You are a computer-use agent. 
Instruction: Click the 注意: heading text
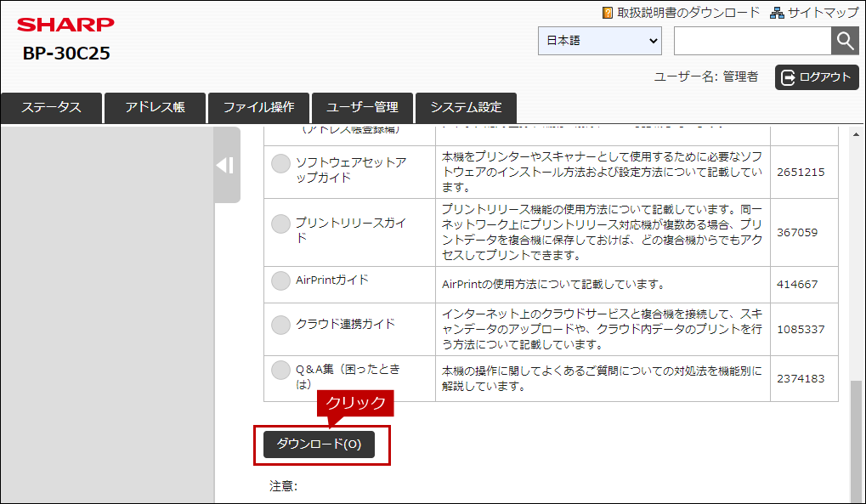283,486
